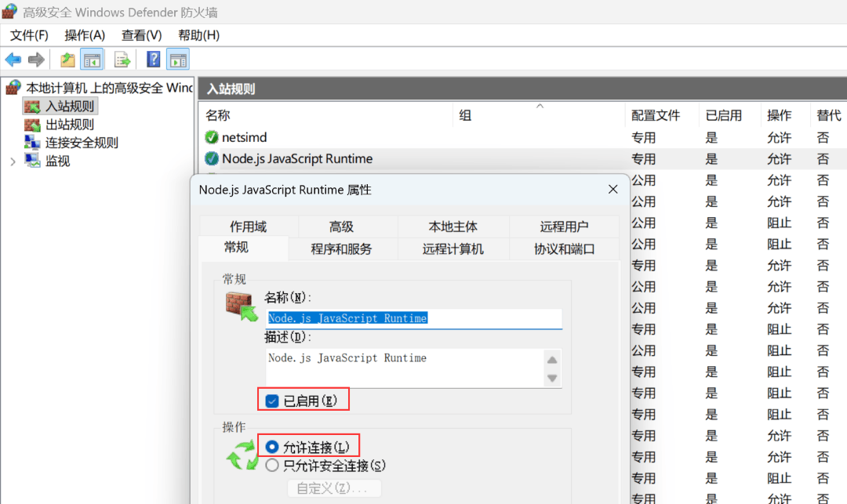Click the inbound rules brick wall icon
This screenshot has height=504, width=847.
[32, 107]
